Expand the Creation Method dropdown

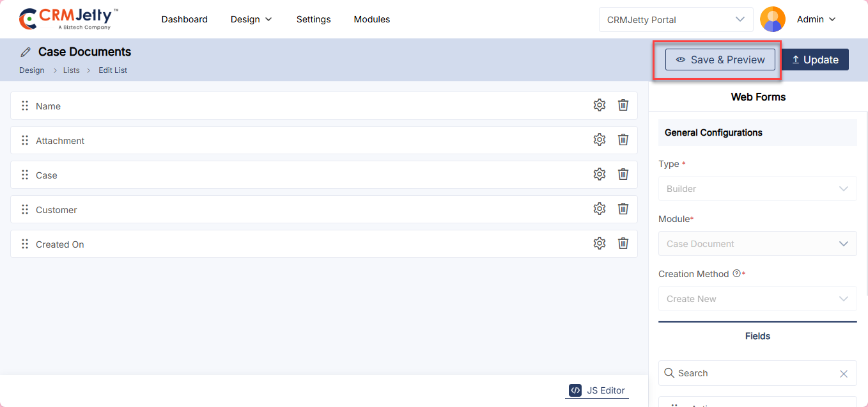757,299
